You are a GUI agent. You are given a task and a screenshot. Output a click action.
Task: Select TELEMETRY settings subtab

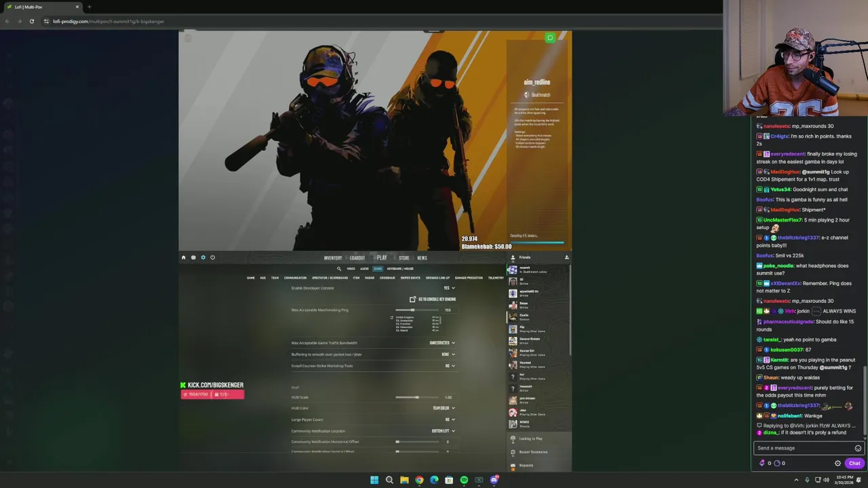[496, 278]
